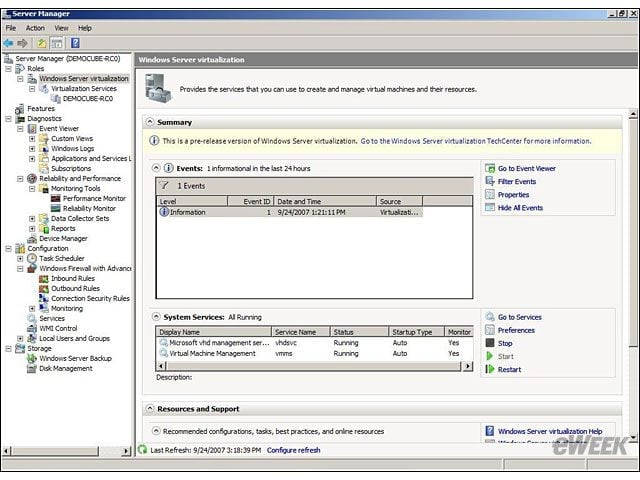Collapse the Diagnostics tree node

[8, 119]
